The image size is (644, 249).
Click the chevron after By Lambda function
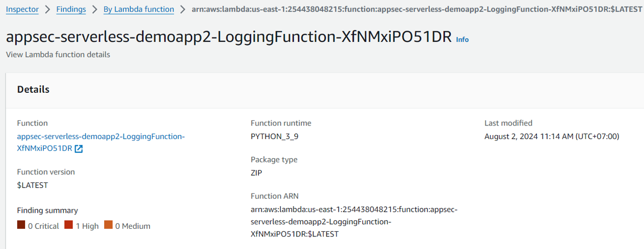click(x=183, y=9)
